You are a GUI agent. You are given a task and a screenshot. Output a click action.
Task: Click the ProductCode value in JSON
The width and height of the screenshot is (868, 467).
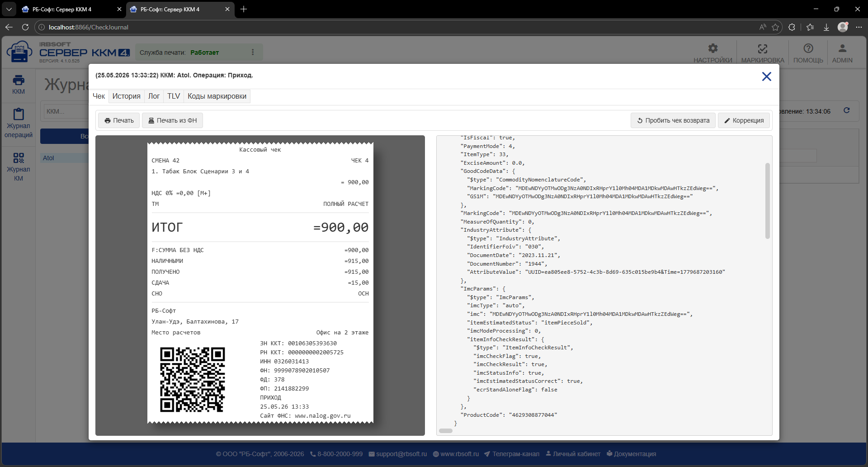pyautogui.click(x=533, y=415)
